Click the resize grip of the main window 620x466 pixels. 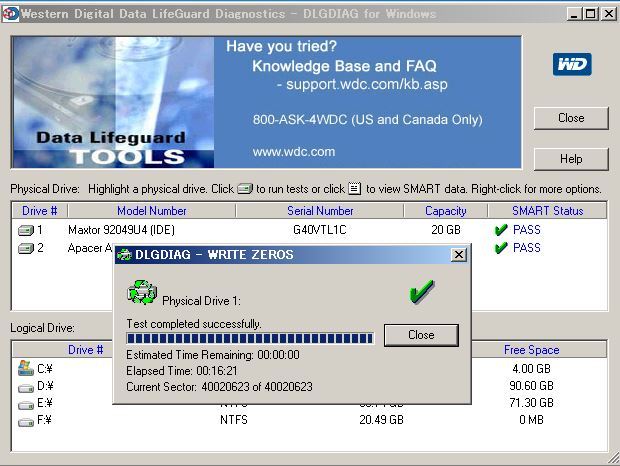tap(613, 459)
